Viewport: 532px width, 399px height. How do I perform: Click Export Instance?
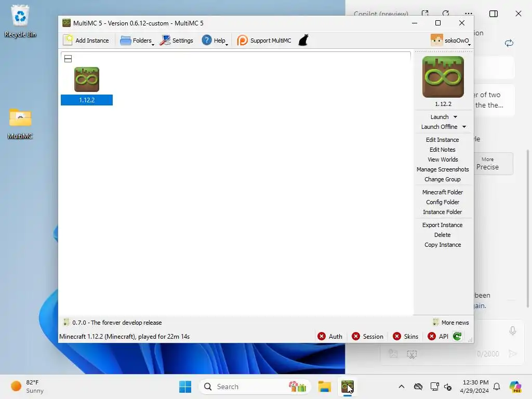443,225
